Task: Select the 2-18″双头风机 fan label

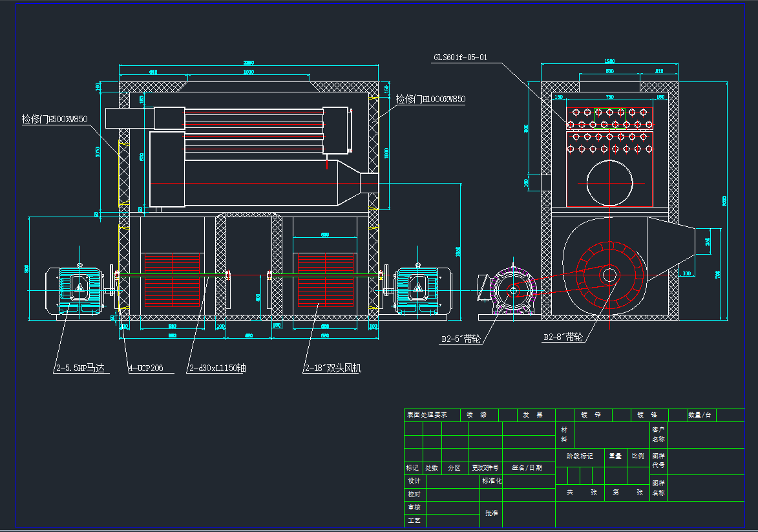Action: (333, 368)
